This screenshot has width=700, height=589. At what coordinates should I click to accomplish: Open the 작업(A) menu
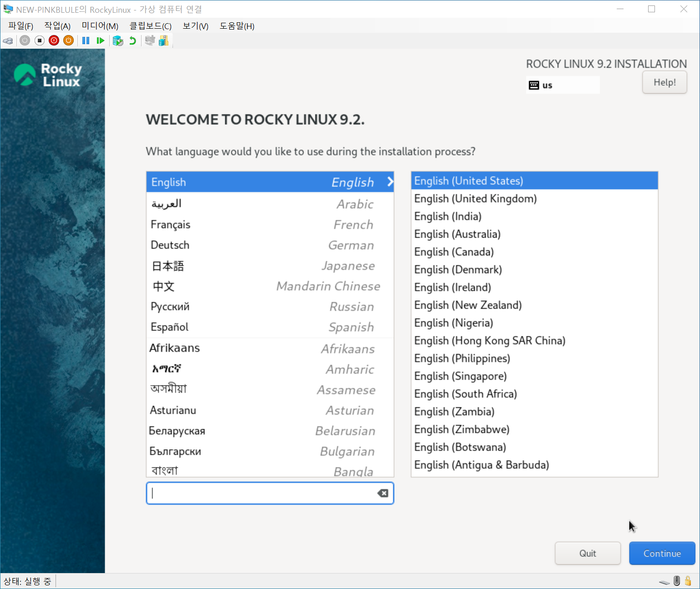pos(57,26)
